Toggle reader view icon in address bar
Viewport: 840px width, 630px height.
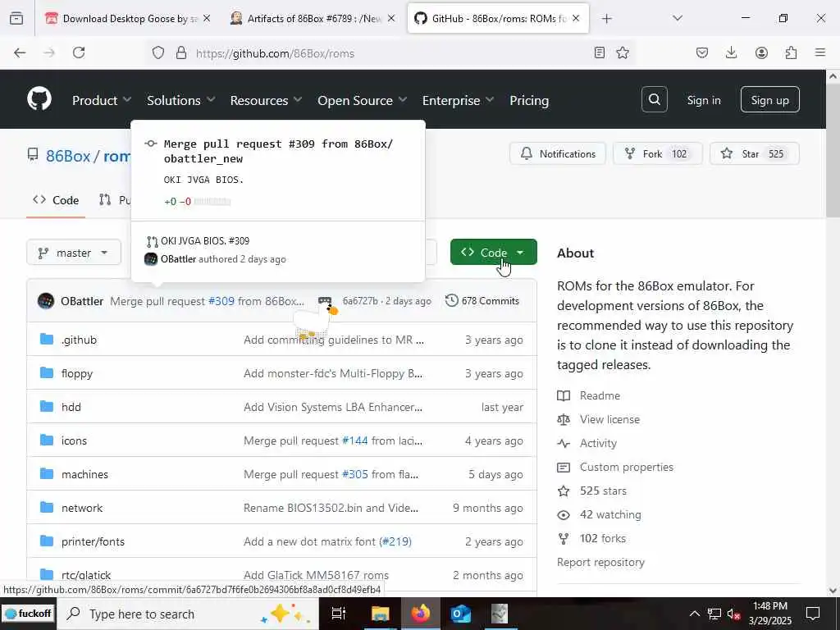(600, 52)
